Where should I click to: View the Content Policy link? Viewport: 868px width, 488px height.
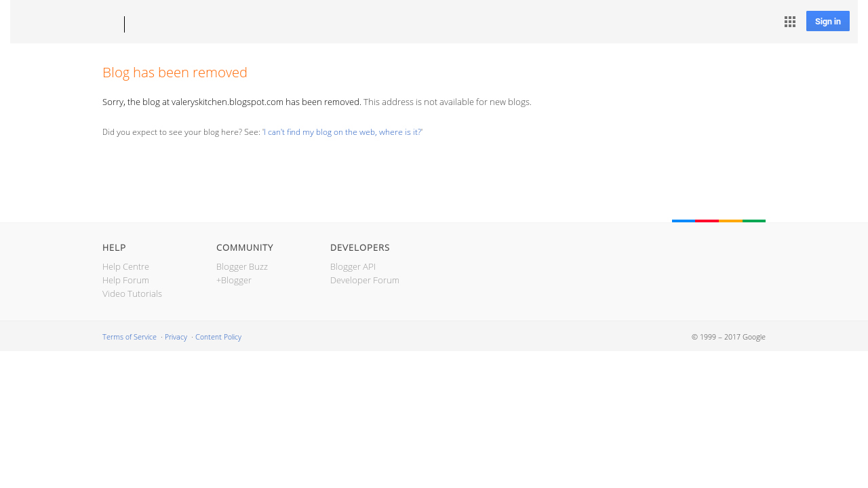click(x=218, y=337)
